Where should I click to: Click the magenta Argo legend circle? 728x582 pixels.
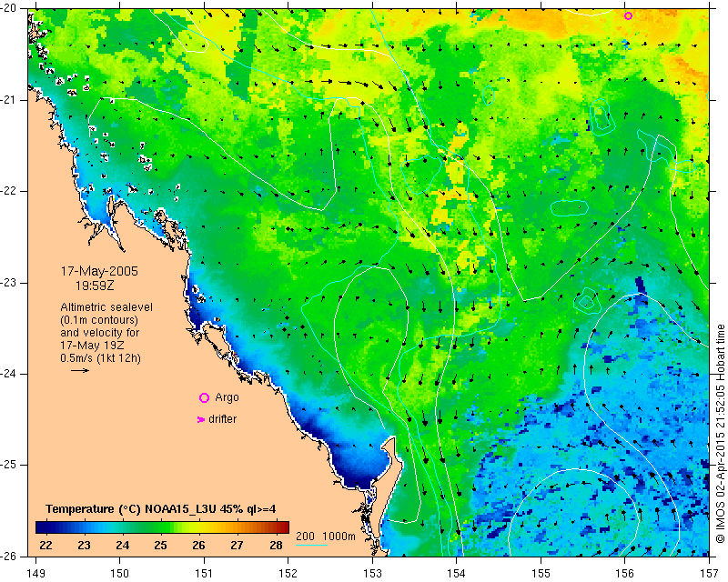[x=204, y=397]
